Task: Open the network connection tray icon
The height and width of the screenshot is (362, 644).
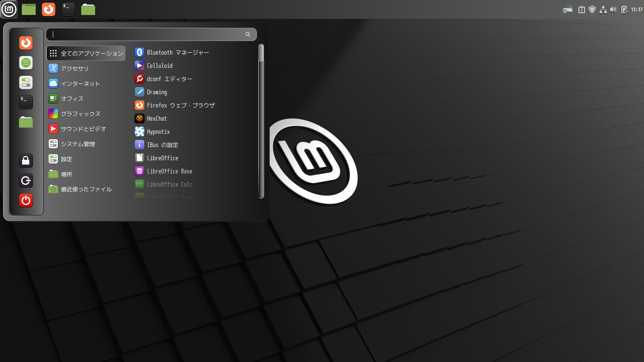Action: click(x=603, y=9)
